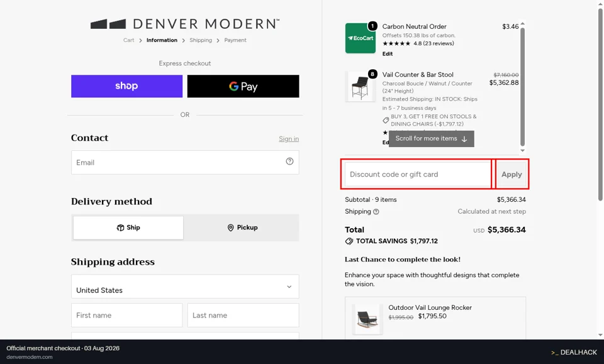Click the Discount code or gift card field
The image size is (604, 364).
pyautogui.click(x=418, y=174)
